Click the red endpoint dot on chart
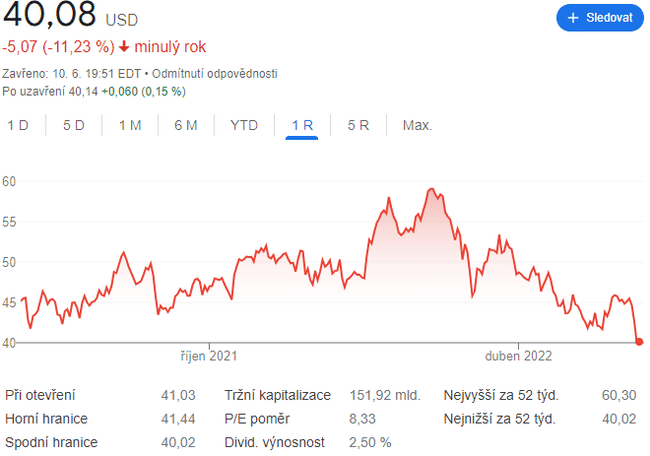This screenshot has height=456, width=650. (639, 342)
